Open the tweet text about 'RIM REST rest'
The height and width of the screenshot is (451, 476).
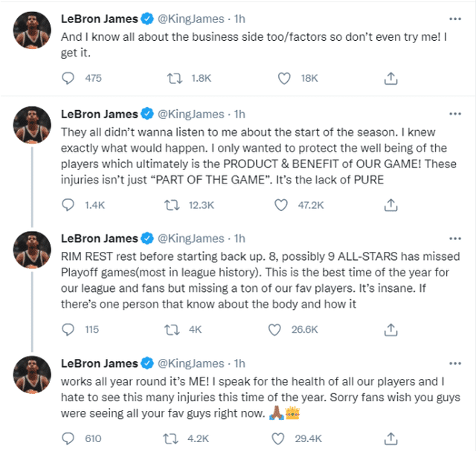coord(260,280)
